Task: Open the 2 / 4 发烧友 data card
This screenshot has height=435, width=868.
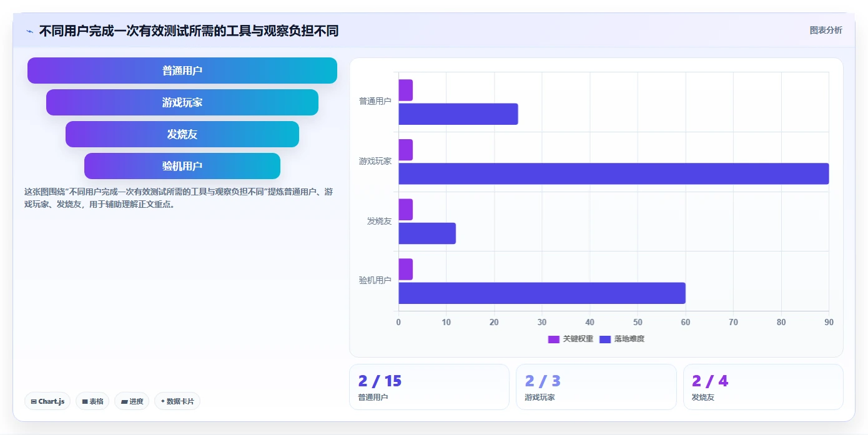Action: [763, 387]
